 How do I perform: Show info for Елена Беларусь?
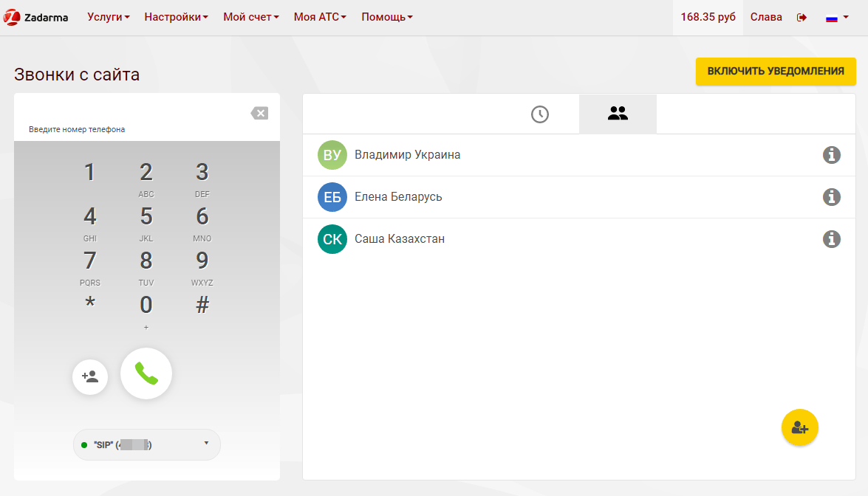(832, 197)
